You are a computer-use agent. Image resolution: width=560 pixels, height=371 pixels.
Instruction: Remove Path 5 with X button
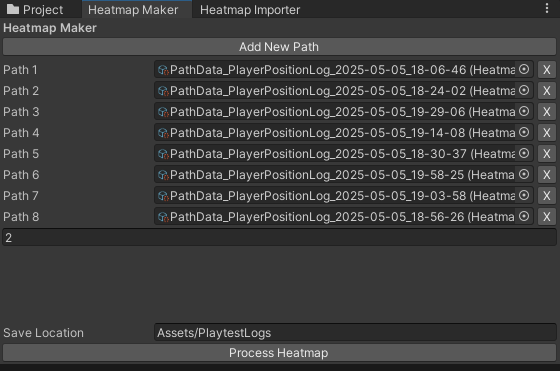pos(547,154)
